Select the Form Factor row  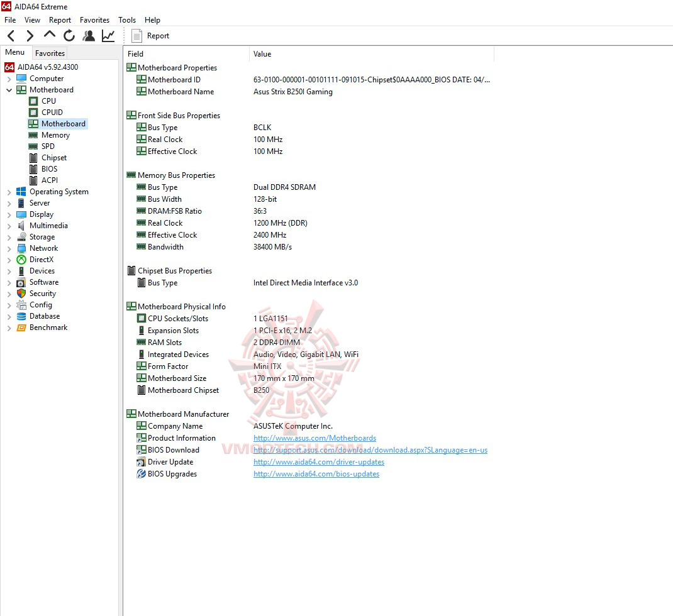(309, 366)
